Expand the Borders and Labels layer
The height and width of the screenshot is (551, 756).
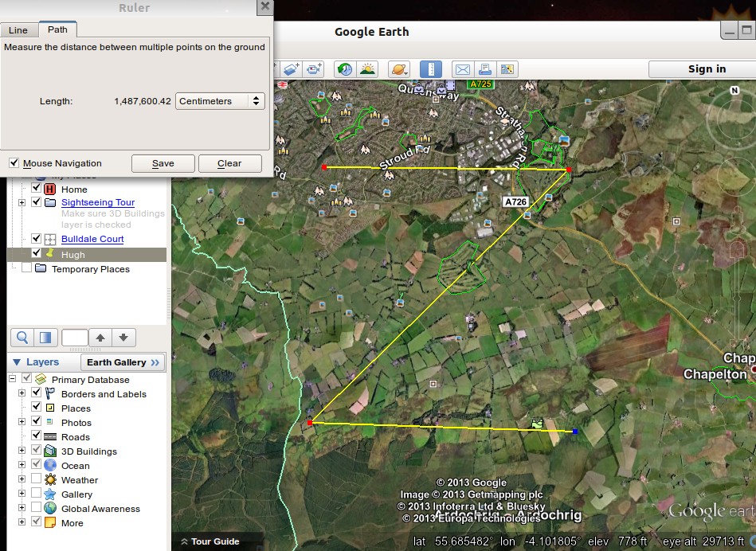(22, 394)
